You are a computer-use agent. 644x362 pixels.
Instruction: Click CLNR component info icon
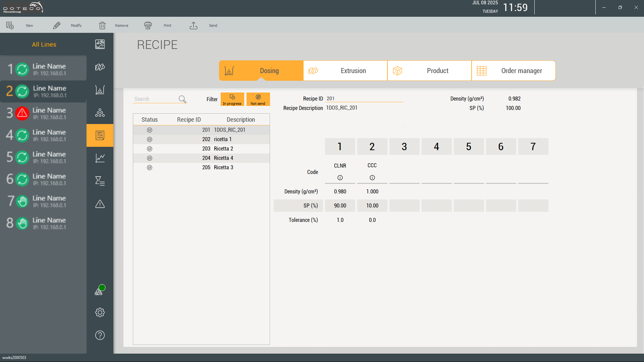[340, 178]
